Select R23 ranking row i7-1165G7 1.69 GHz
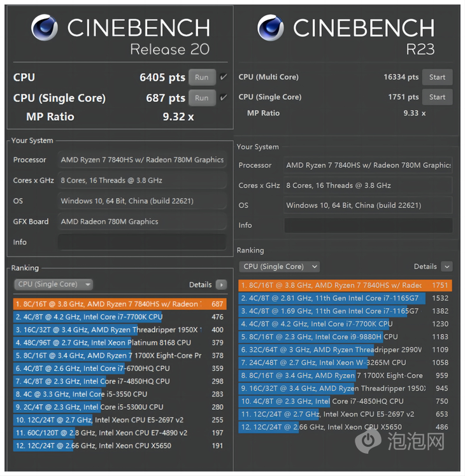Viewport: 465px width, 476px height. pyautogui.click(x=345, y=311)
